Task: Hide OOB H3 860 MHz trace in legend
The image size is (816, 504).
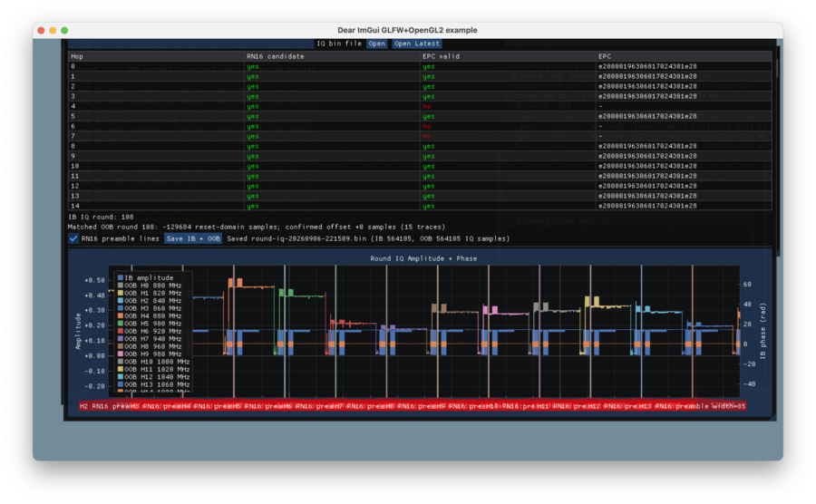Action: [150, 308]
